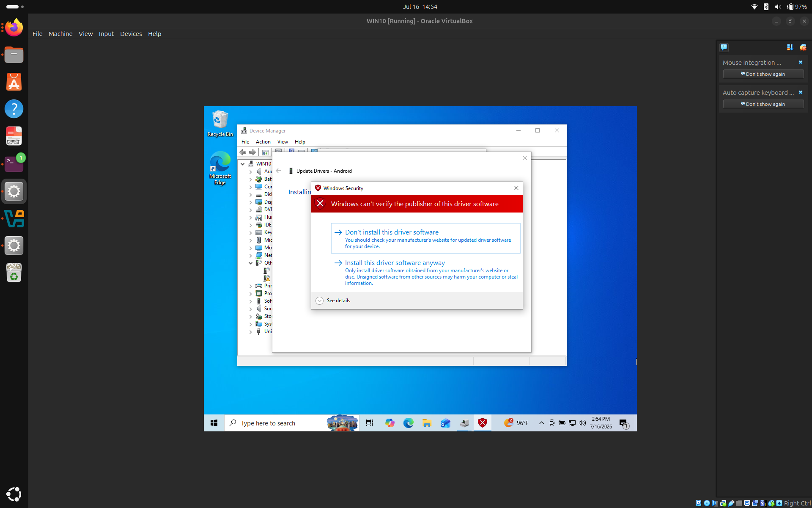Click VirtualBox optical disk indicator
Viewport: 812px width, 508px height.
(x=707, y=503)
